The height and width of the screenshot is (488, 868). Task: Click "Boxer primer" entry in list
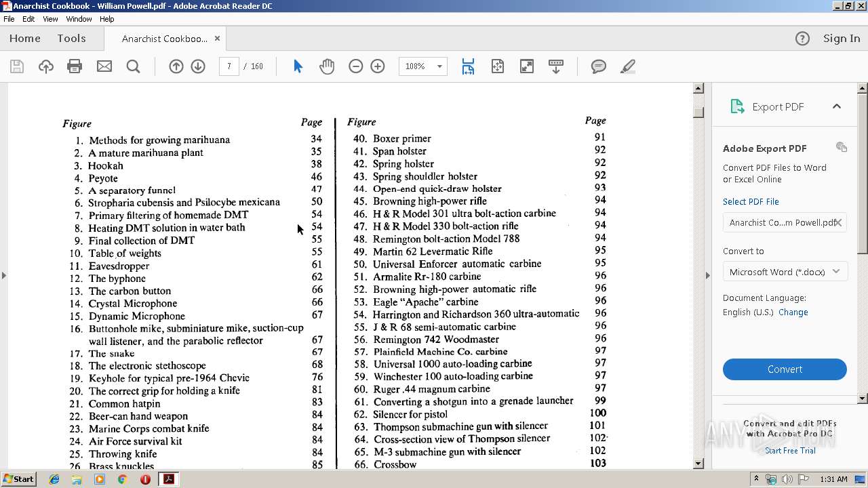401,139
